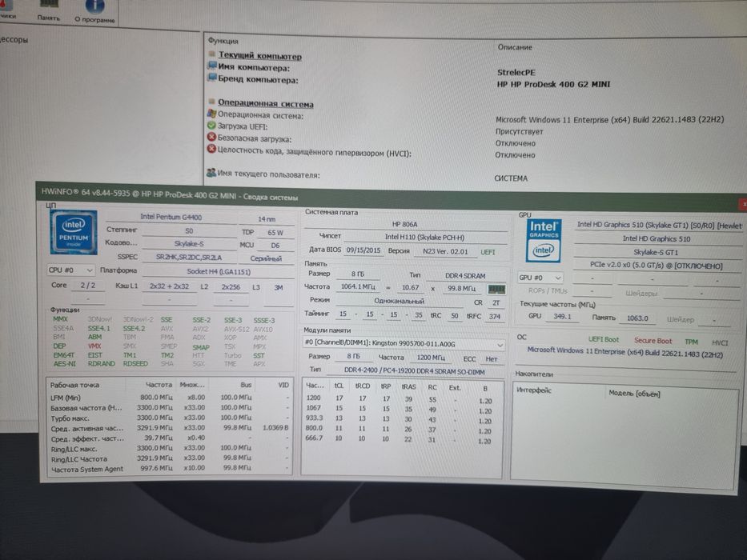Click the Бренд компьютера monitor icon
Screen dimensions: 747x560
coord(212,78)
